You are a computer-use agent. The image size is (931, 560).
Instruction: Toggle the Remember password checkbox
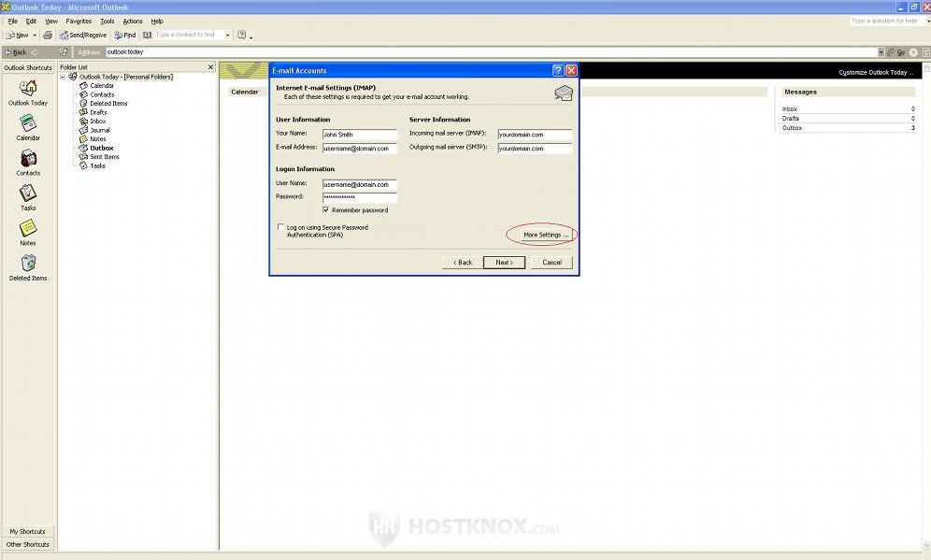click(x=326, y=209)
